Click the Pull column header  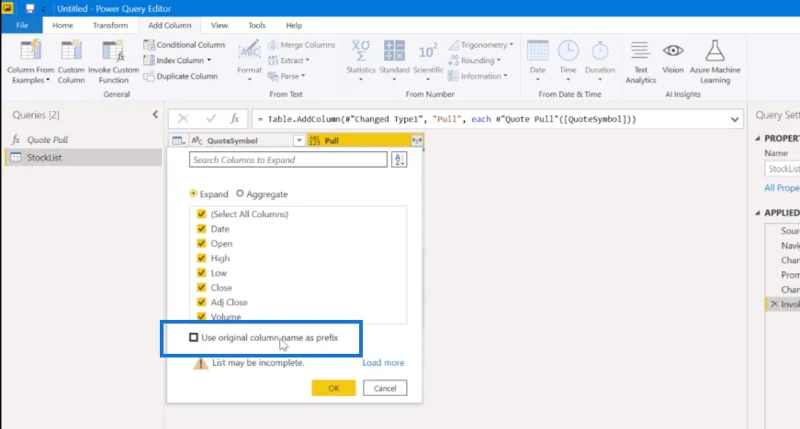click(359, 140)
